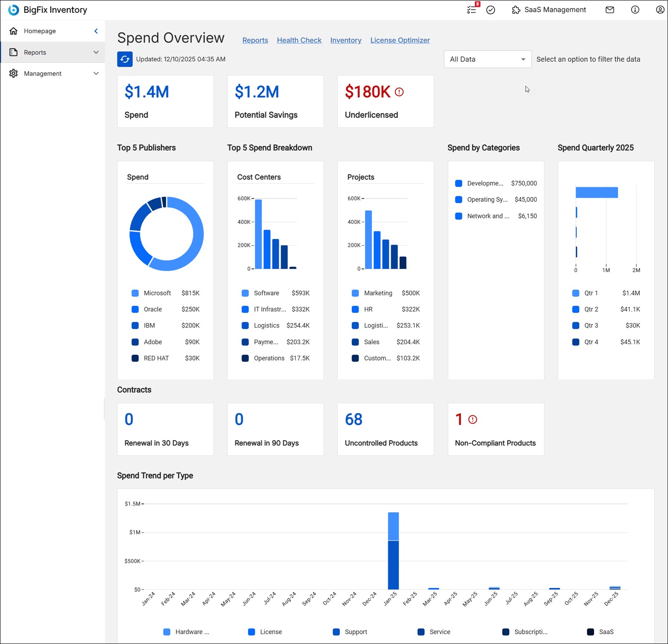Screen dimensions: 668x644
Task: Select Reports in the left sidebar
Action: (53, 52)
